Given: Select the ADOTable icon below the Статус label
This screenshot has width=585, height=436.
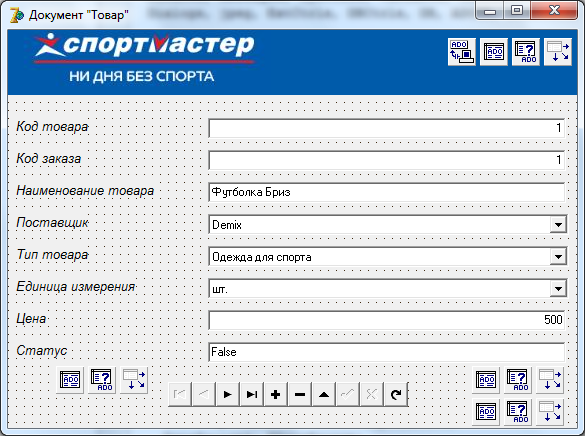Looking at the screenshot, I should tap(70, 380).
